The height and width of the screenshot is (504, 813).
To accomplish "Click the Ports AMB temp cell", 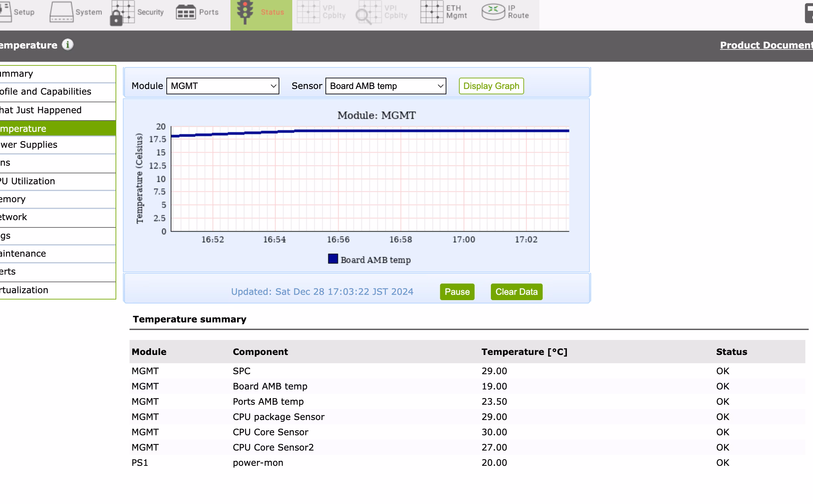I will coord(268,402).
